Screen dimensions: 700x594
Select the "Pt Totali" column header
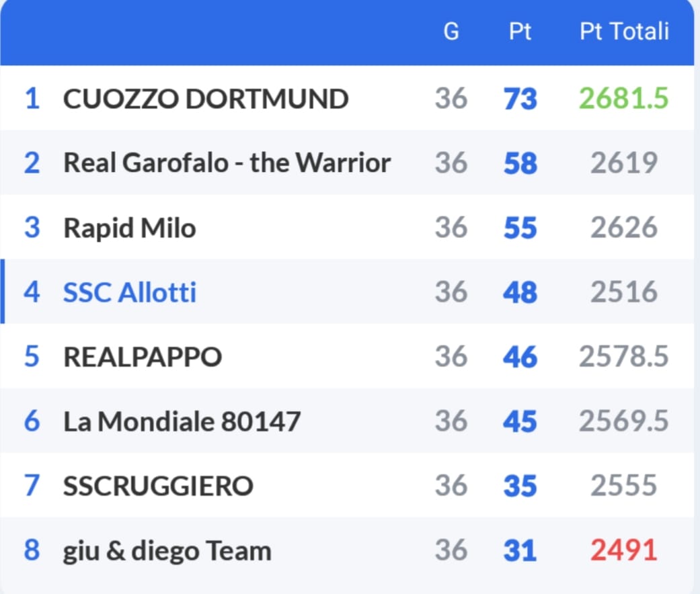[624, 32]
